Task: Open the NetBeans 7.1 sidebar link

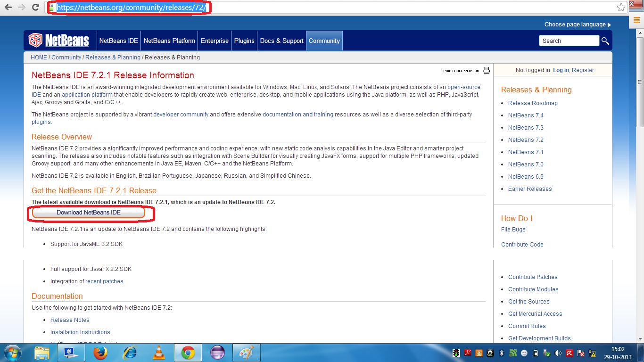Action: (526, 152)
